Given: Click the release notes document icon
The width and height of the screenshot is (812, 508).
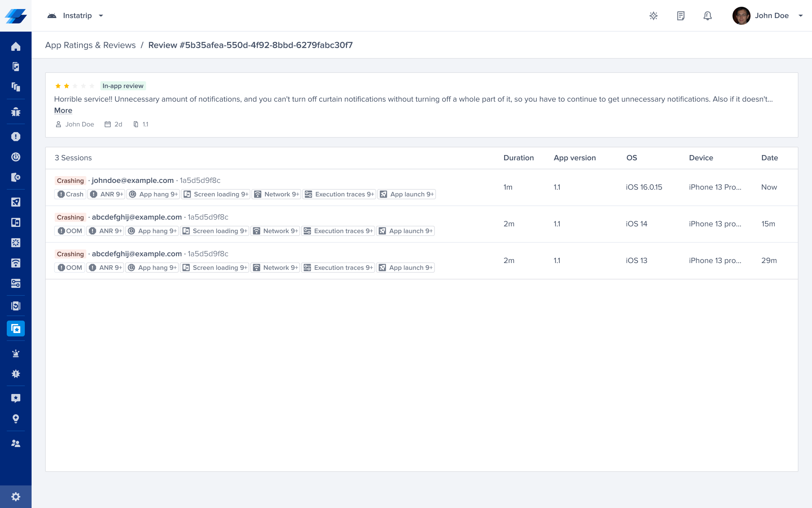Looking at the screenshot, I should click(680, 16).
